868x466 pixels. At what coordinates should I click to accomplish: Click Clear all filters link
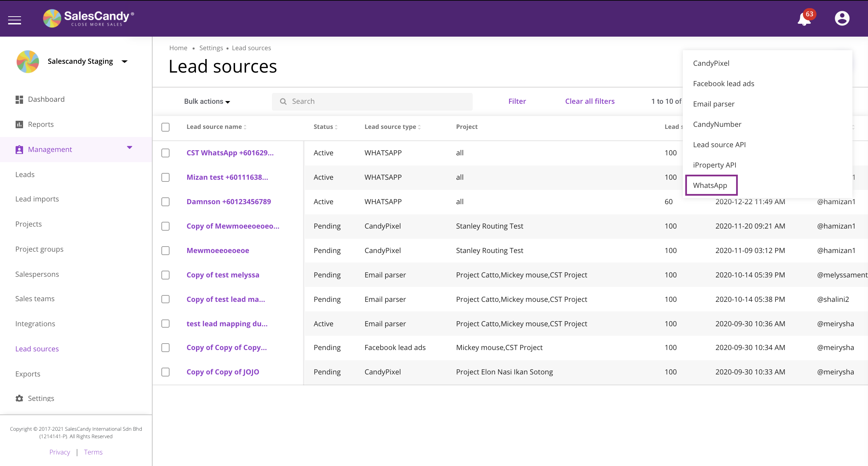point(590,101)
